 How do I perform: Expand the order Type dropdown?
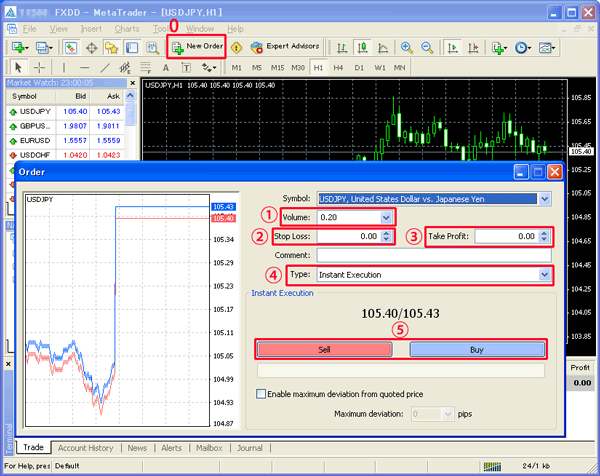click(x=544, y=275)
